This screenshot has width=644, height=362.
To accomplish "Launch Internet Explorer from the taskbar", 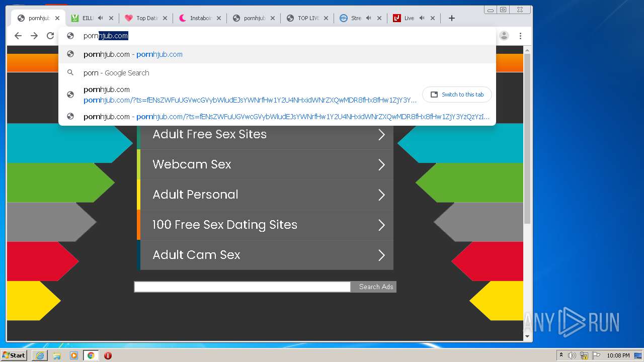I will [40, 355].
